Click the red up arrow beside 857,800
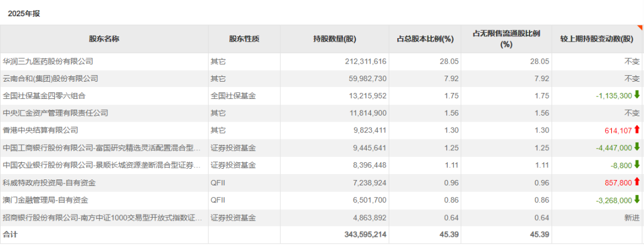This screenshot has width=644, height=245. point(637,182)
